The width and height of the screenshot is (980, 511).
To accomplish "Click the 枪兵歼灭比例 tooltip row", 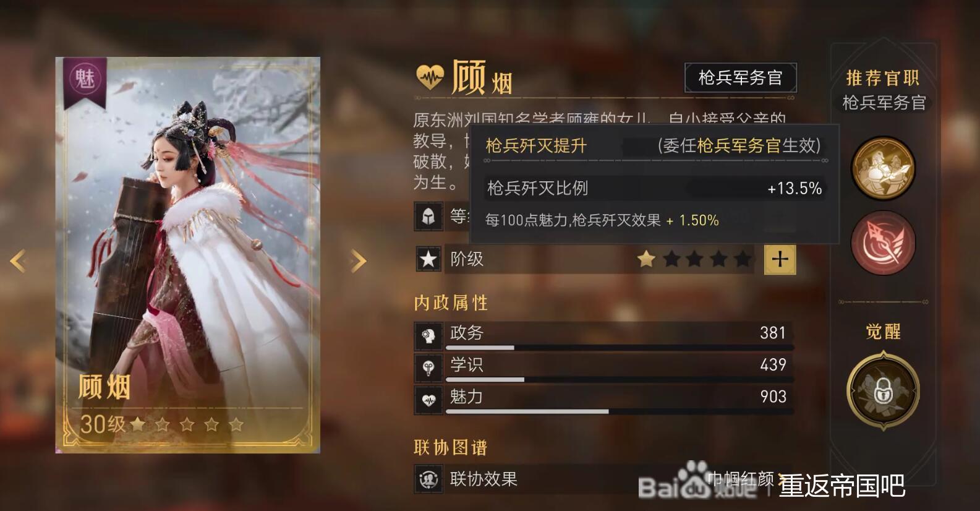I will pos(654,188).
